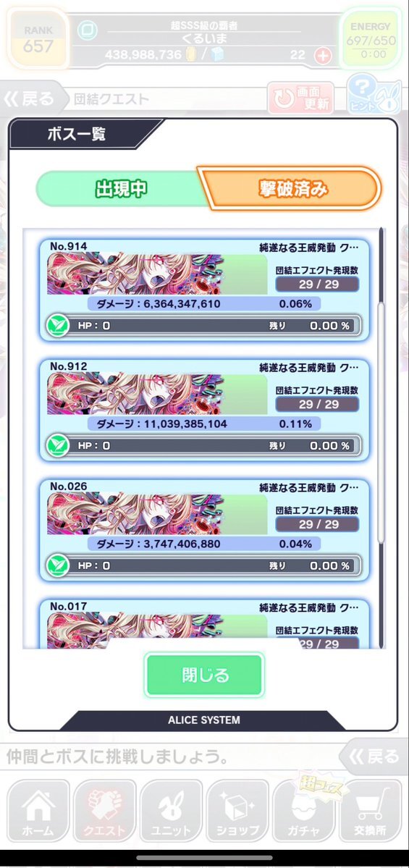Open the ホーム home icon
This screenshot has width=409, height=868.
pyautogui.click(x=38, y=810)
